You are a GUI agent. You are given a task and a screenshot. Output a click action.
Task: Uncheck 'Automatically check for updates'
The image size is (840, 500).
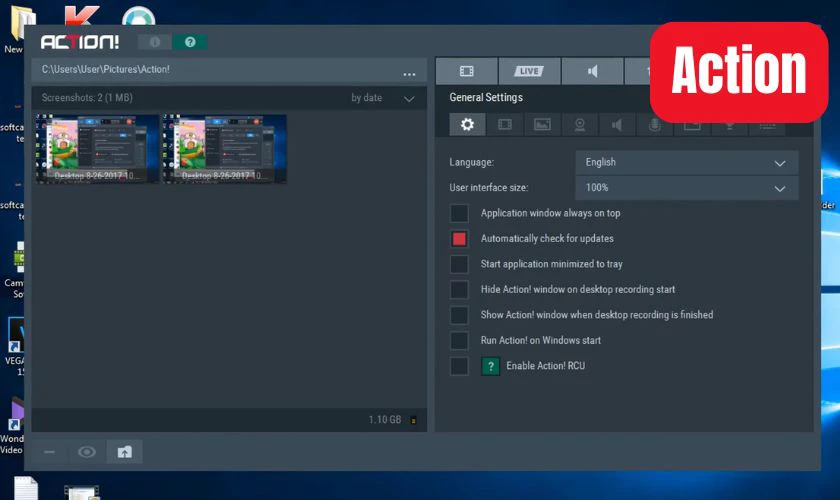[459, 238]
